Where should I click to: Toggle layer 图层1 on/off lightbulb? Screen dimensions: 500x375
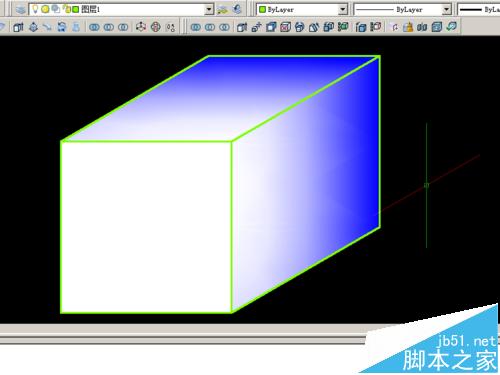[35, 9]
